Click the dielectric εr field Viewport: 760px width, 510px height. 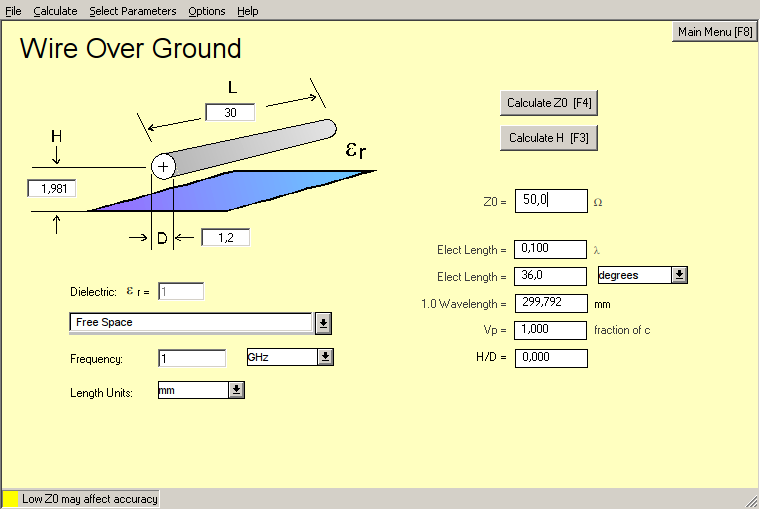click(x=181, y=291)
